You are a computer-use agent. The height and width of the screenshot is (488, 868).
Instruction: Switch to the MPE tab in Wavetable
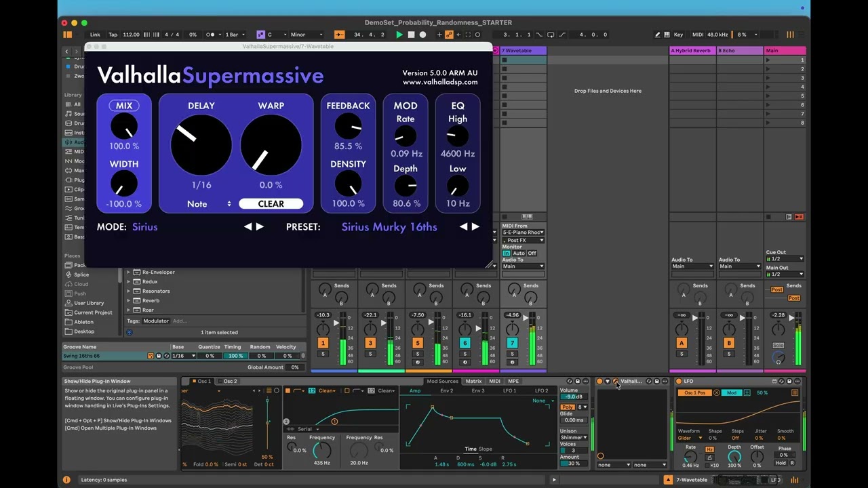coord(513,381)
